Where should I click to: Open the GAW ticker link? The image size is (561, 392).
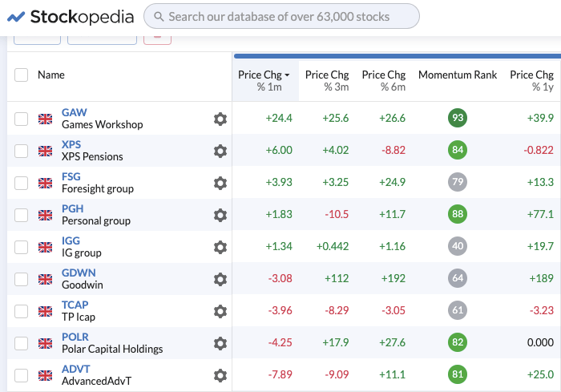coord(75,112)
